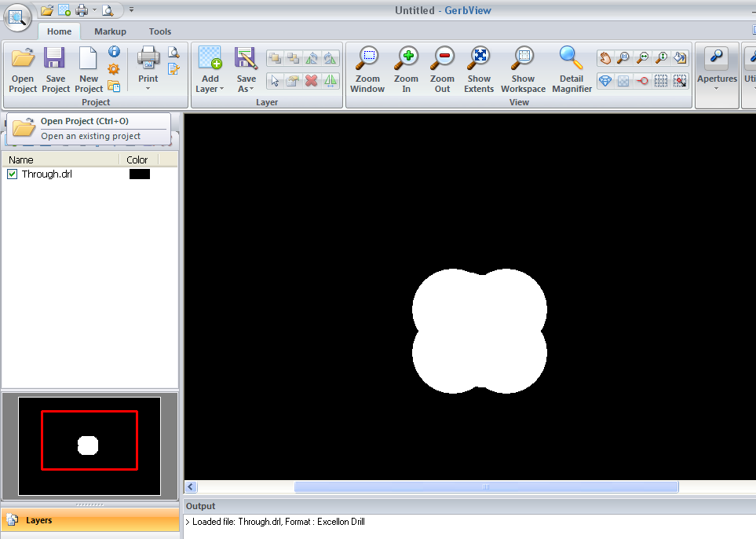Open the GerbView application menu orb
The height and width of the screenshot is (539, 756).
tap(17, 17)
